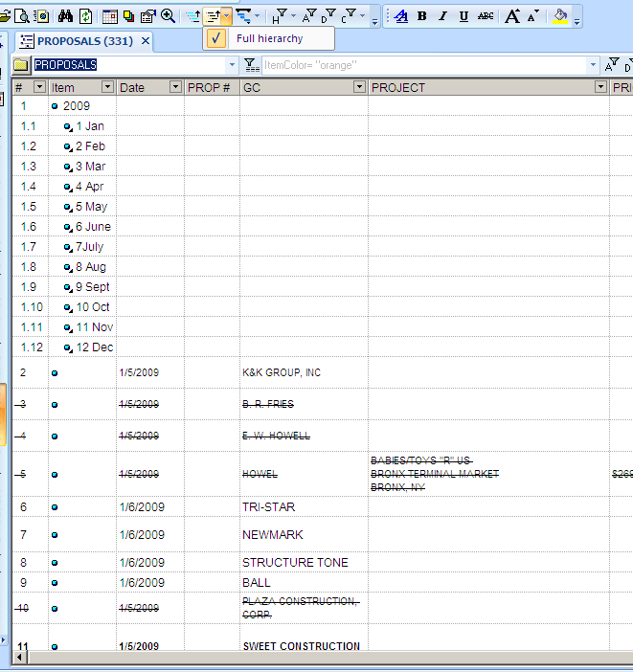Apply the yellow fill color paint bucket
Screen dimensions: 633x672
[x=560, y=16]
